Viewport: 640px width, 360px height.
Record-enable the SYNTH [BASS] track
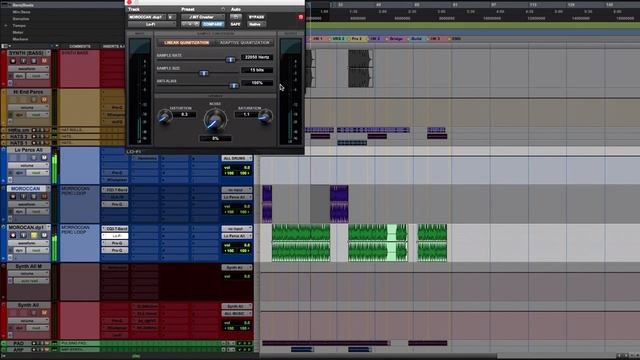coord(13,61)
